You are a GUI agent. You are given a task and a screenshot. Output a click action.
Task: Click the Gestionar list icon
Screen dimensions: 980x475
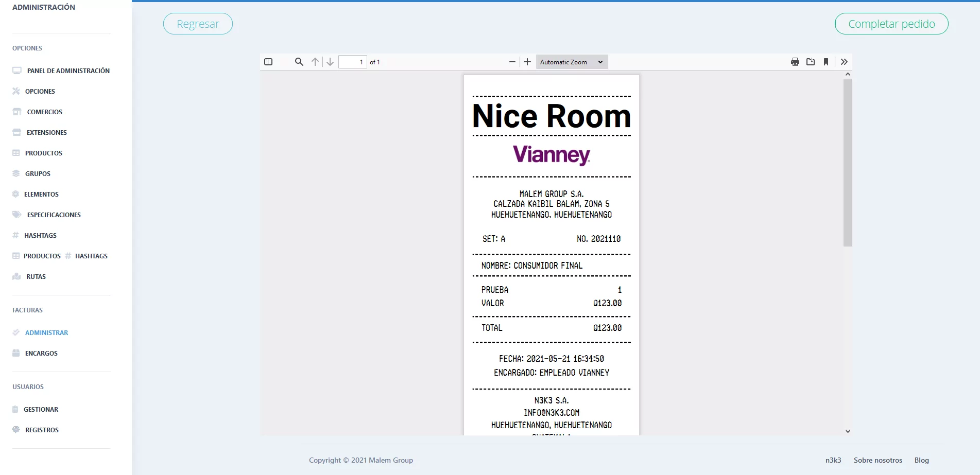click(x=15, y=409)
